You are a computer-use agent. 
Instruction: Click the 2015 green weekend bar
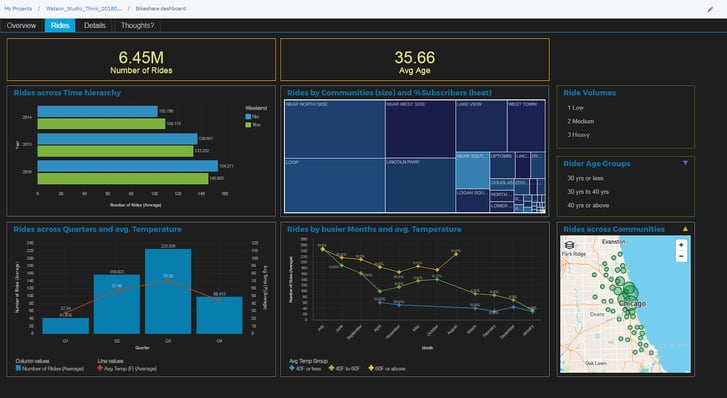click(115, 151)
